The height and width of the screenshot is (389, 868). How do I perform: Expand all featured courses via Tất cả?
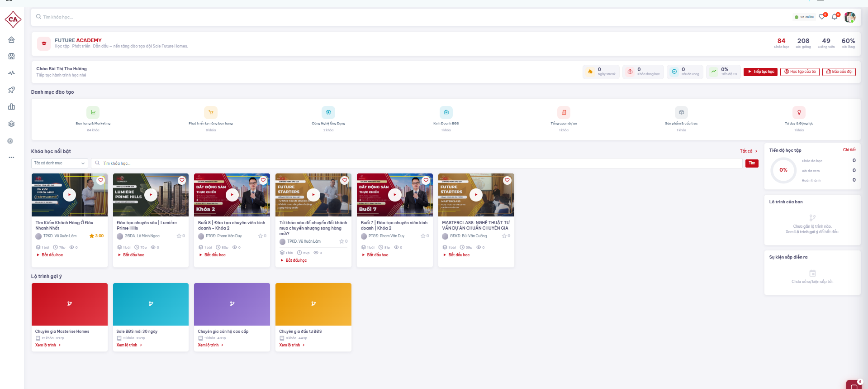(749, 151)
